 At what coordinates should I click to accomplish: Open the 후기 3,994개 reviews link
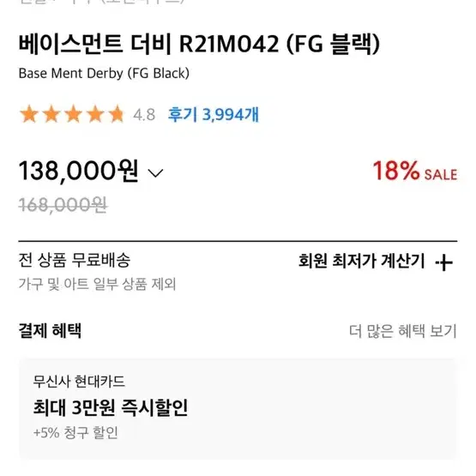[214, 115]
